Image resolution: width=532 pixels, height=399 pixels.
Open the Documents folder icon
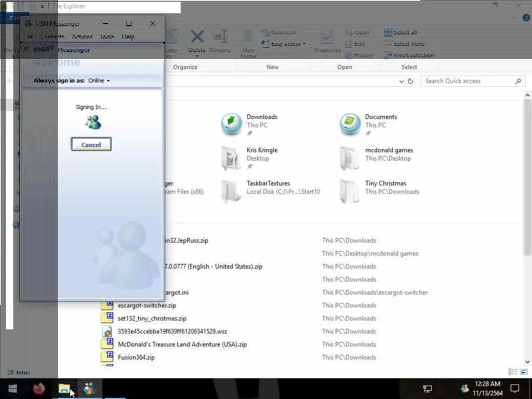click(350, 124)
